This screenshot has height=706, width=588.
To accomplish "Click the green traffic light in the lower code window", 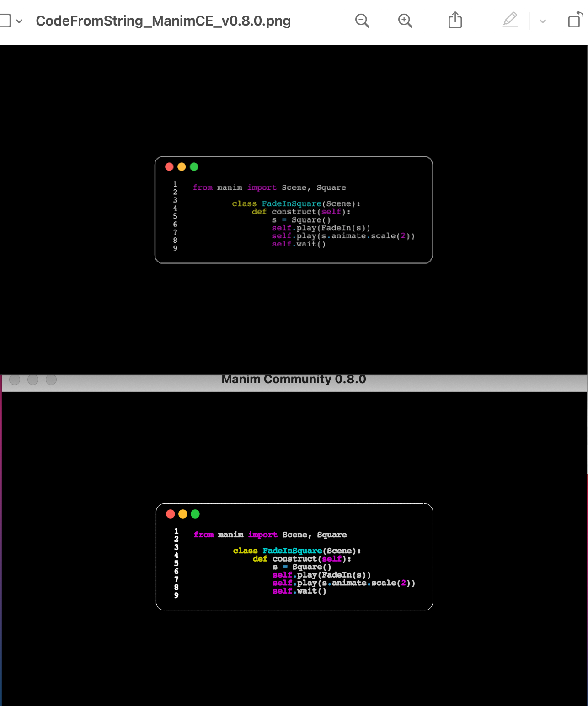I will click(x=196, y=513).
